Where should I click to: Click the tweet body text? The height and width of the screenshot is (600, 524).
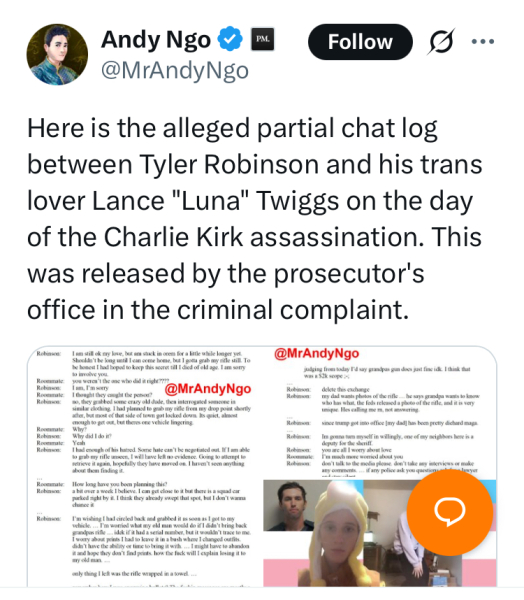(x=255, y=218)
